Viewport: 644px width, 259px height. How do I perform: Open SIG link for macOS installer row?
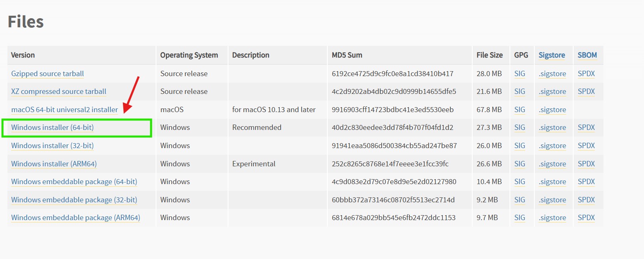[x=520, y=110]
